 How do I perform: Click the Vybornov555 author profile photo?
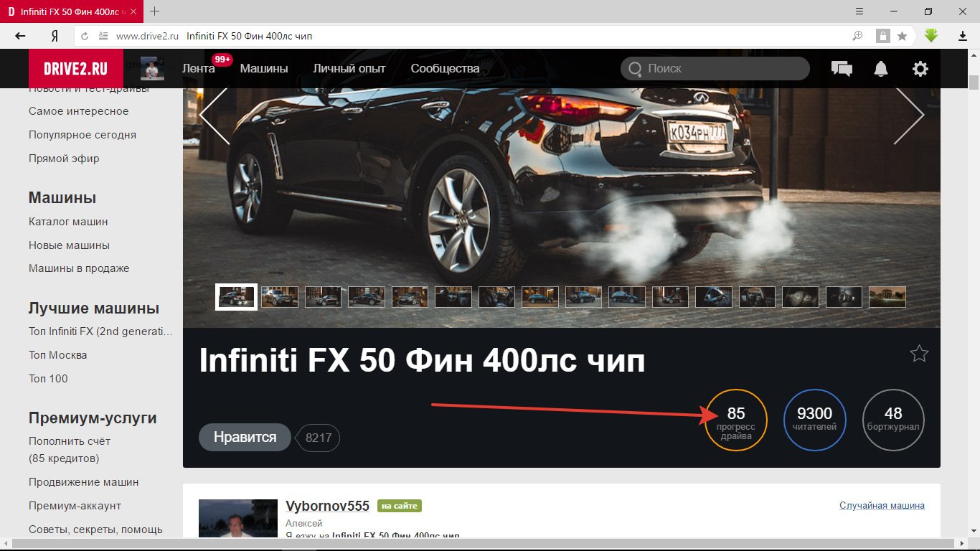(x=238, y=518)
